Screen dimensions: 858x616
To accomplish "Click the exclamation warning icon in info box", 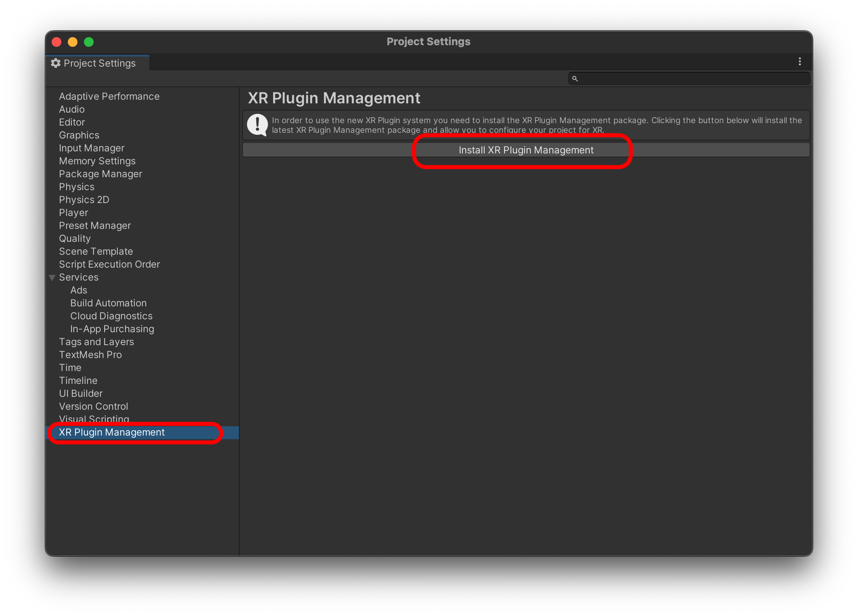I will pos(257,125).
